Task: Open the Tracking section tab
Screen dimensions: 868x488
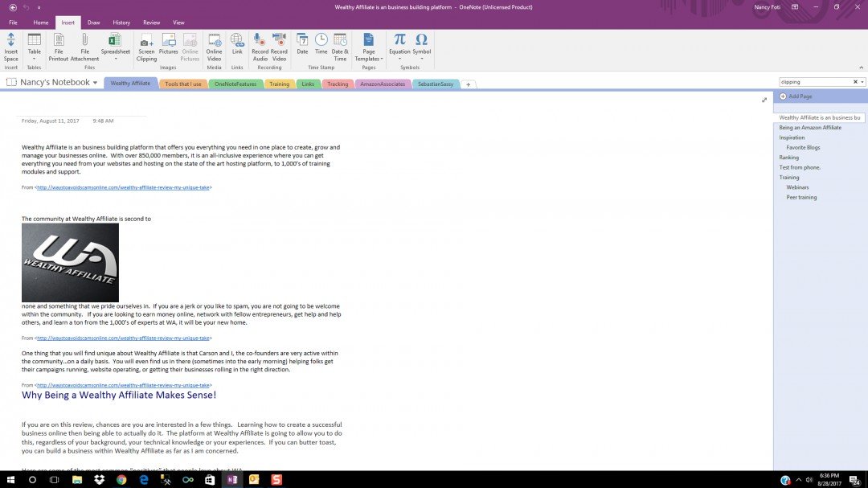Action: click(x=337, y=84)
